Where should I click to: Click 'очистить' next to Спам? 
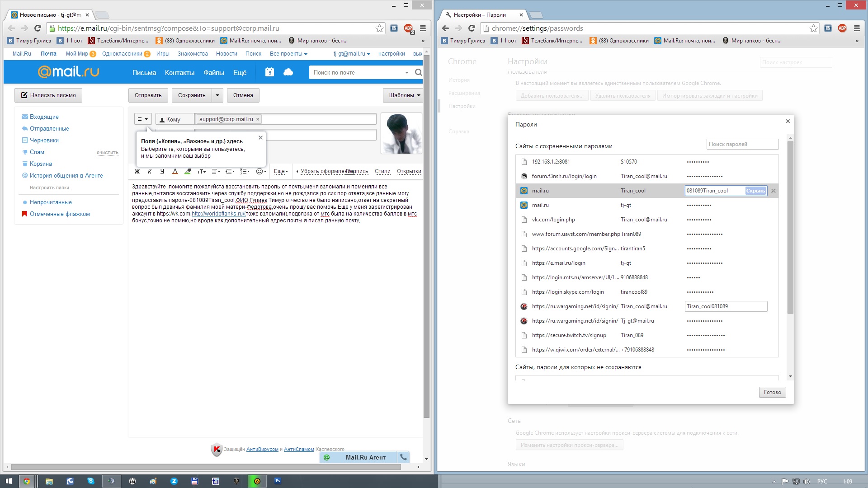point(108,153)
